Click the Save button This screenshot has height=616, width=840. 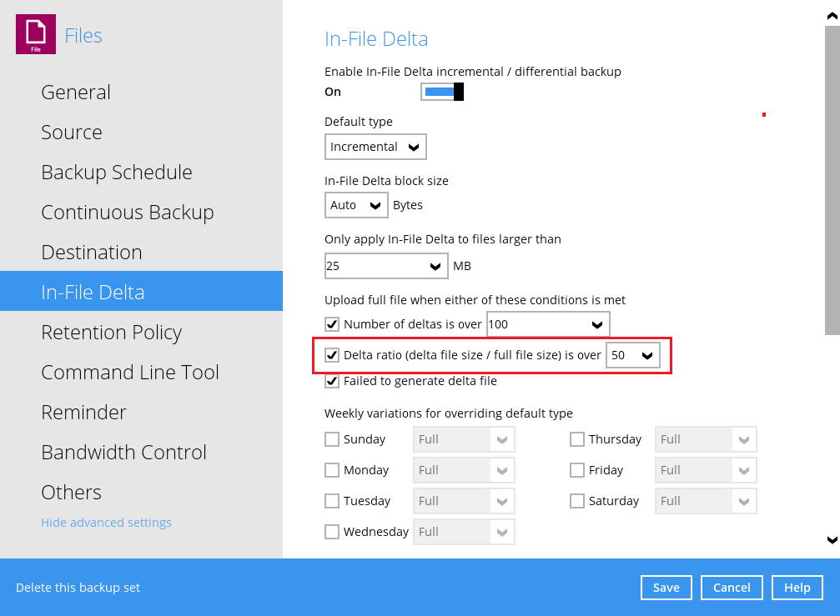click(666, 588)
